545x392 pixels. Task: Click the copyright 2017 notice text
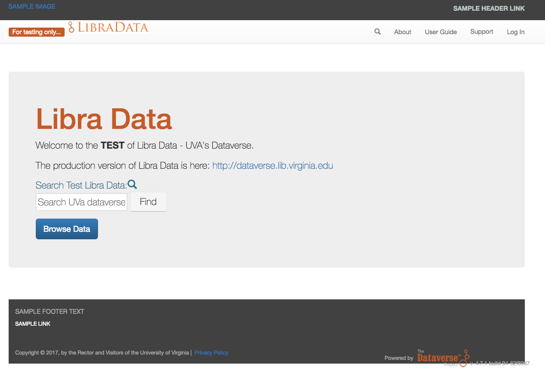pyautogui.click(x=102, y=353)
